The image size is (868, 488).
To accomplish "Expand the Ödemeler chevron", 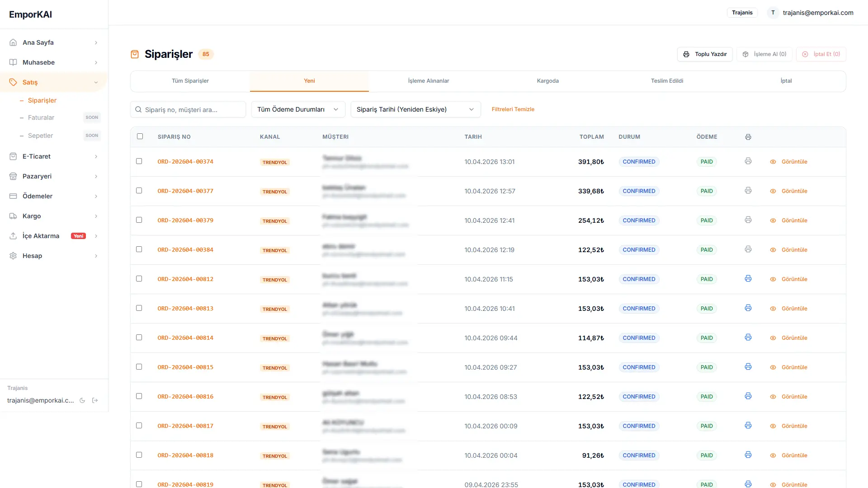I will (x=96, y=196).
